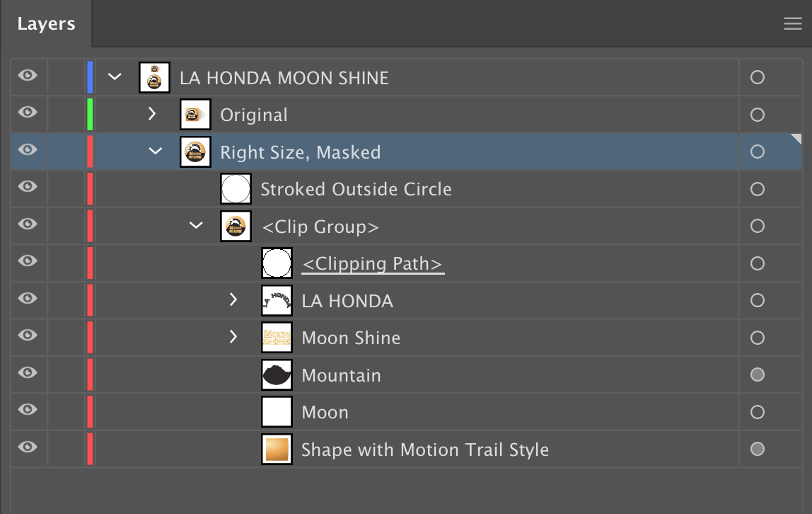Hide the Original sublayer

(28, 113)
